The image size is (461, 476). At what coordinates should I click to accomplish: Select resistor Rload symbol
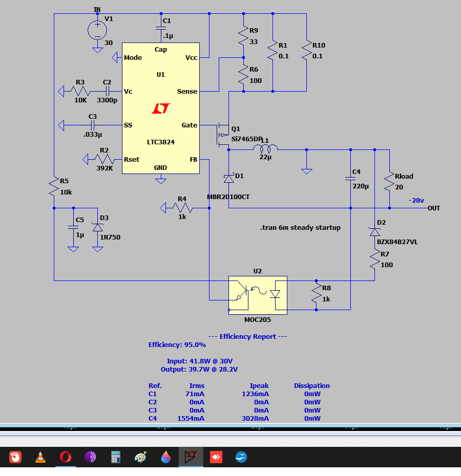tap(389, 182)
